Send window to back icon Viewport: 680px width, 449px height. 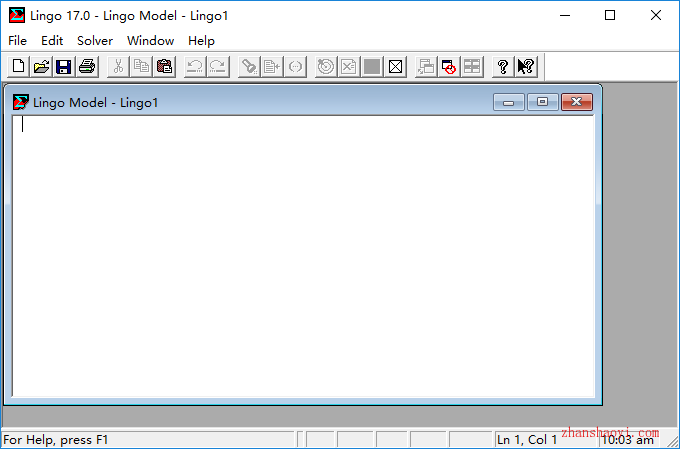coord(426,66)
